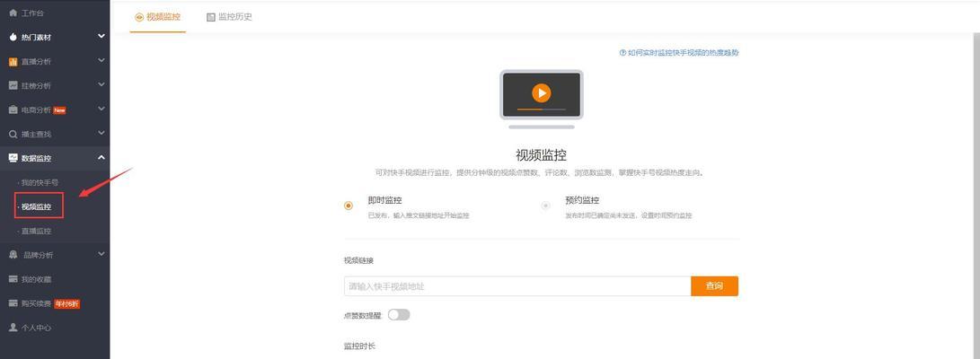
Task: Open 视频监控 in the sidebar submenu
Action: (x=37, y=206)
